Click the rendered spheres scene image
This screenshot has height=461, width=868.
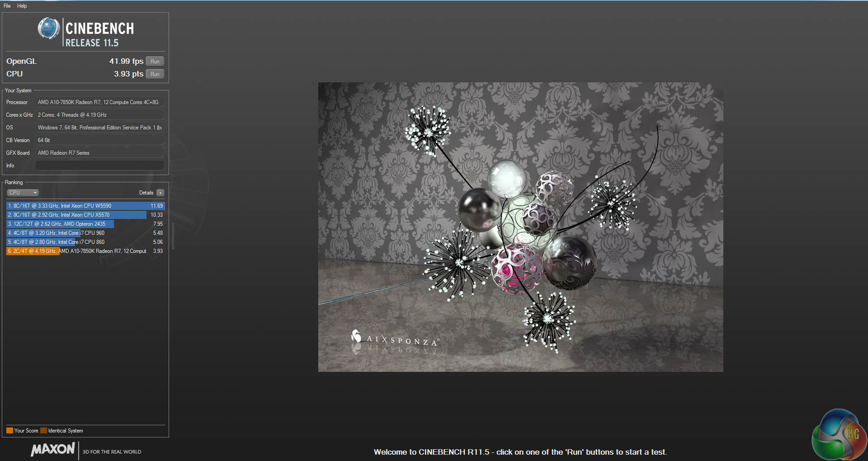click(520, 227)
